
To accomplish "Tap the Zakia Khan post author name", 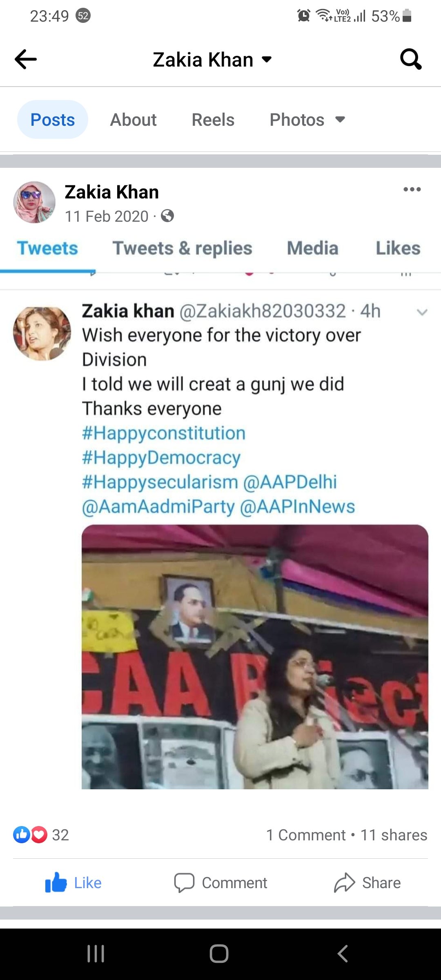I will 111,192.
